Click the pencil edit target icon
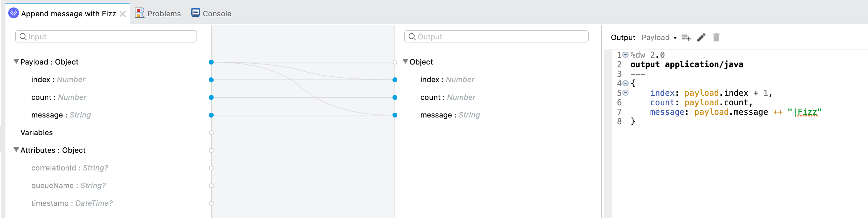Image resolution: width=868 pixels, height=218 pixels. (701, 37)
